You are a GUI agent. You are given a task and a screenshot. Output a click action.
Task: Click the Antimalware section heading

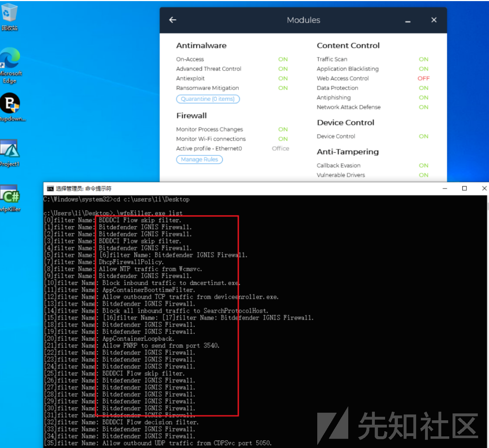point(201,46)
